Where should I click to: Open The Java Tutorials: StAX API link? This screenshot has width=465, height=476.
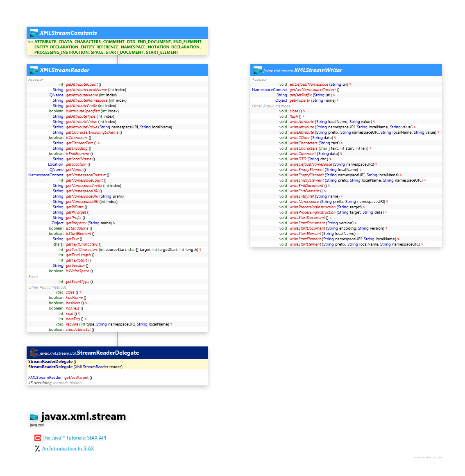[x=74, y=438]
